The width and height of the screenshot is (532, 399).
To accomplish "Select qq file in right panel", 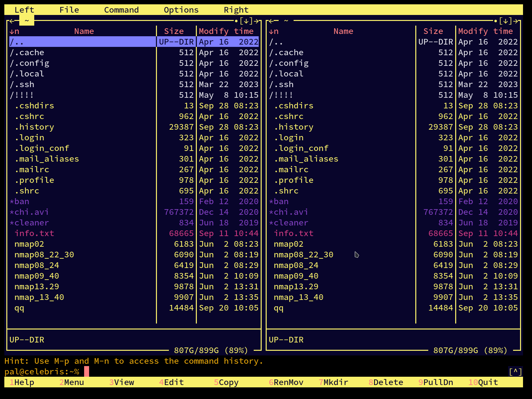I will pos(393,308).
